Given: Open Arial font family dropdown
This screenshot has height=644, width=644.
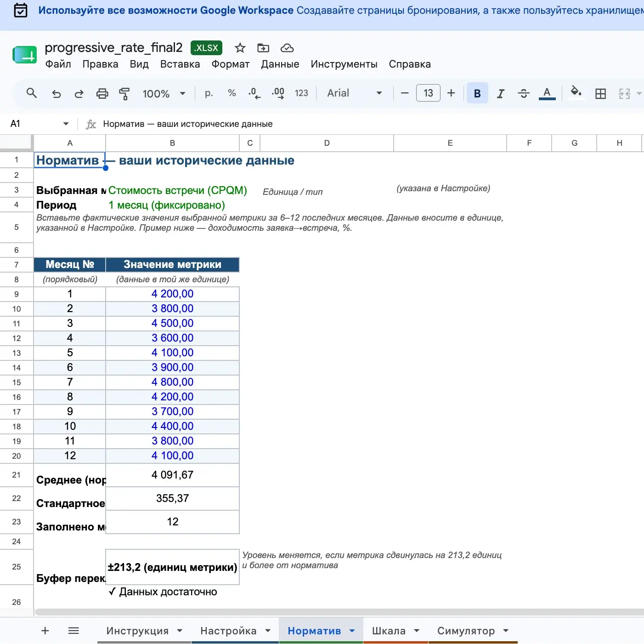Looking at the screenshot, I should click(354, 93).
